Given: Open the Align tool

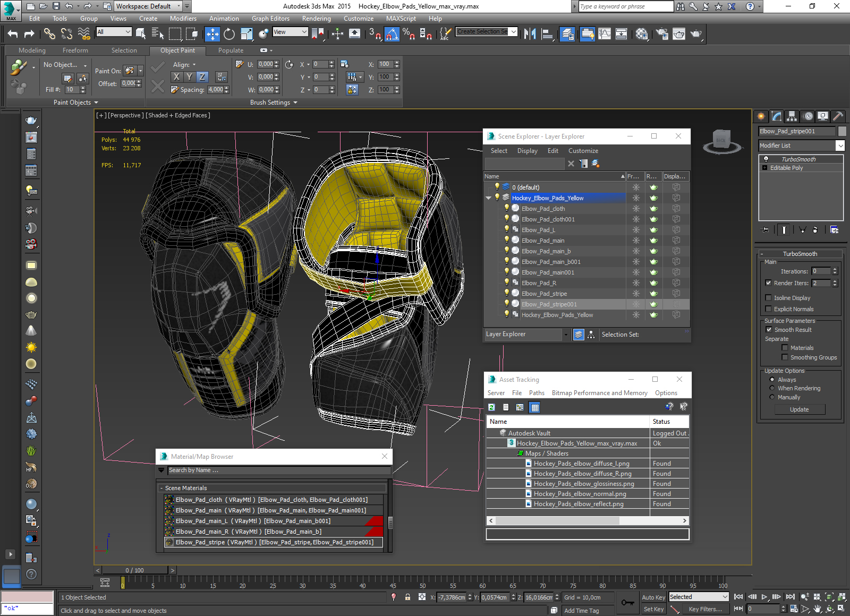Looking at the screenshot, I should 547,34.
